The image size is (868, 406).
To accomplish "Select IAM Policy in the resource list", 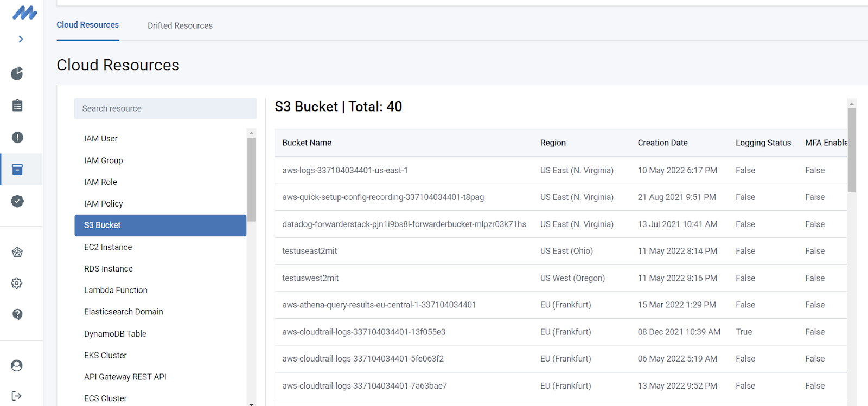I will coord(104,204).
